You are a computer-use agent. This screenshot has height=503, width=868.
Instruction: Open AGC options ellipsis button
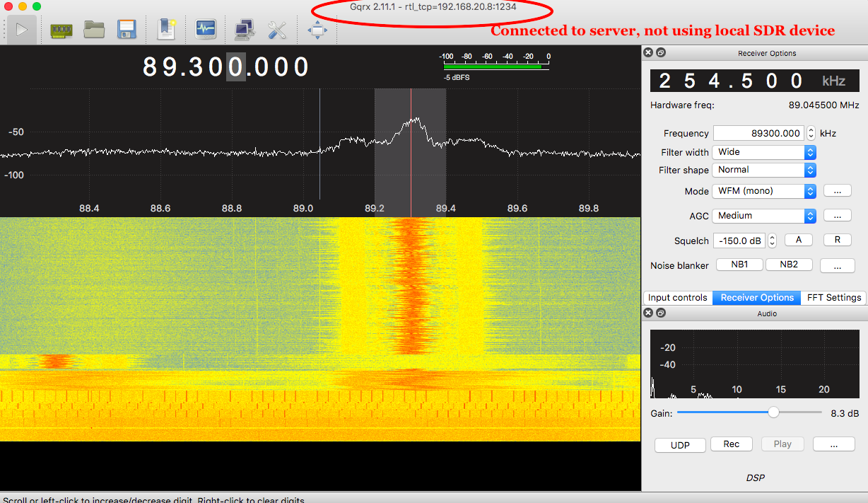[837, 216]
